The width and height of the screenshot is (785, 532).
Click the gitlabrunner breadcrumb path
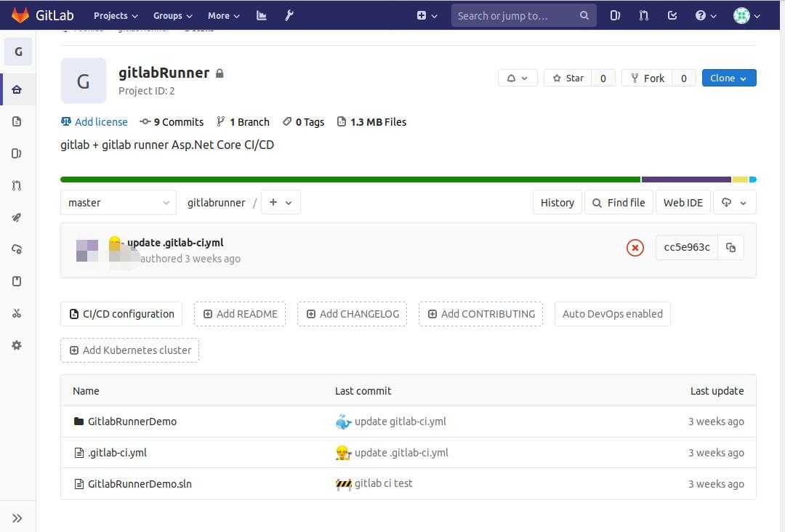(x=217, y=203)
